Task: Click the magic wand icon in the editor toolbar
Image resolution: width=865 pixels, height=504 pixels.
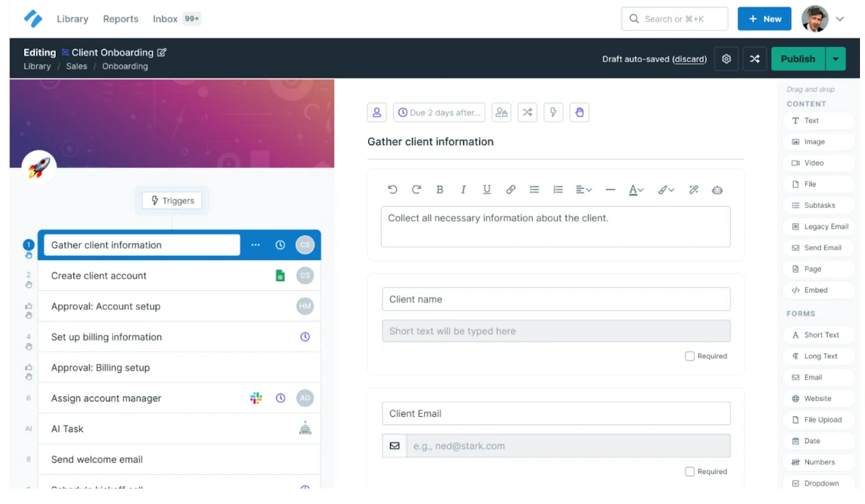Action: pyautogui.click(x=693, y=190)
